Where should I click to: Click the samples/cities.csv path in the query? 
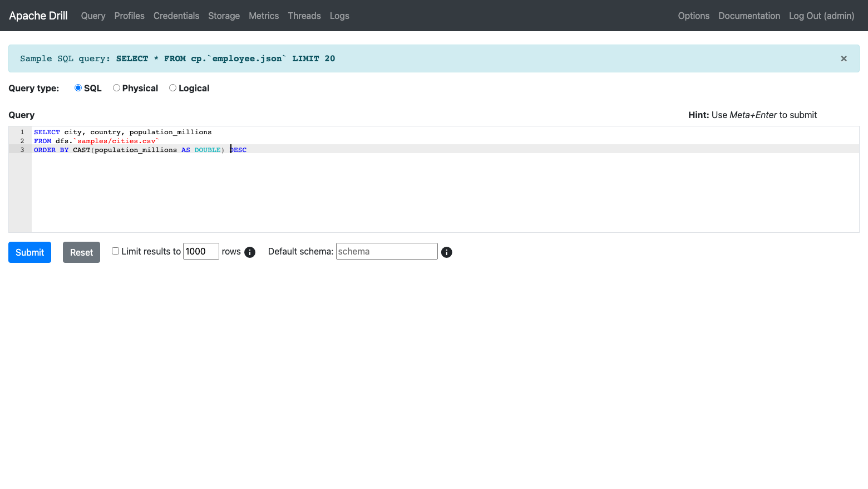tap(116, 141)
